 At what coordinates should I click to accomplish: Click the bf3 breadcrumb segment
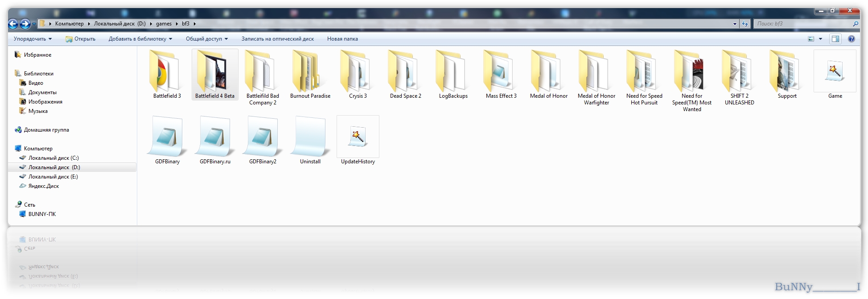(185, 24)
